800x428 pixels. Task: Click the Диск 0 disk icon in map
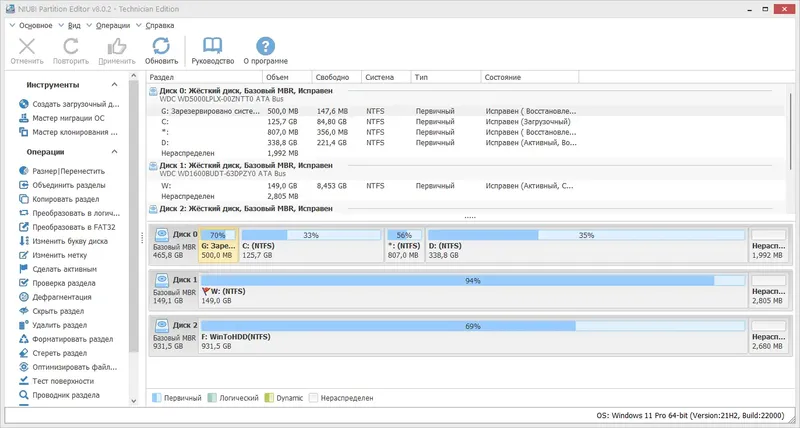point(162,235)
